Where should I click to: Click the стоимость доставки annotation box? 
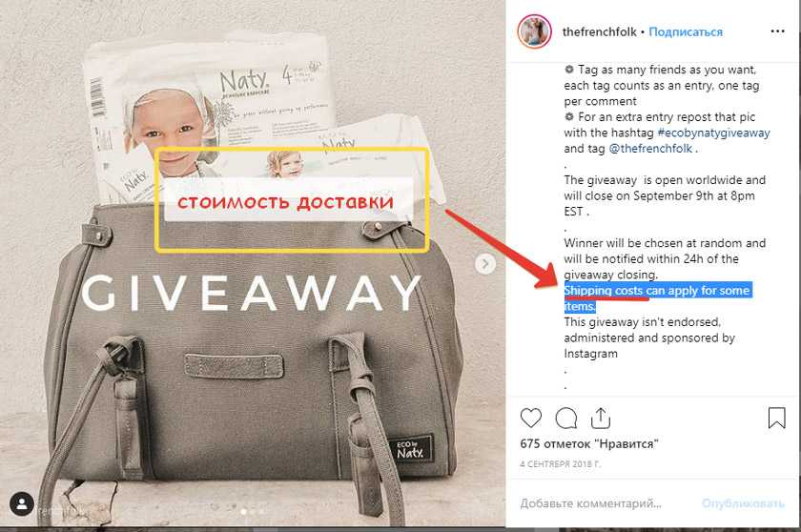[292, 199]
